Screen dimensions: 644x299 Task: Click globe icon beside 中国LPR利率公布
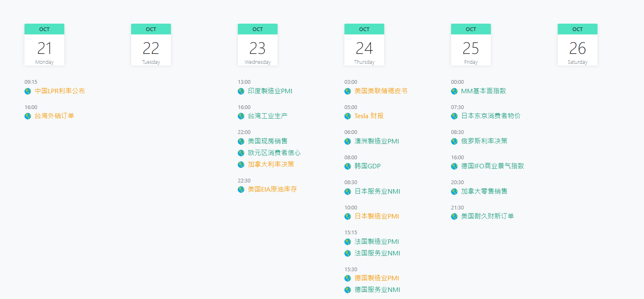tap(28, 91)
